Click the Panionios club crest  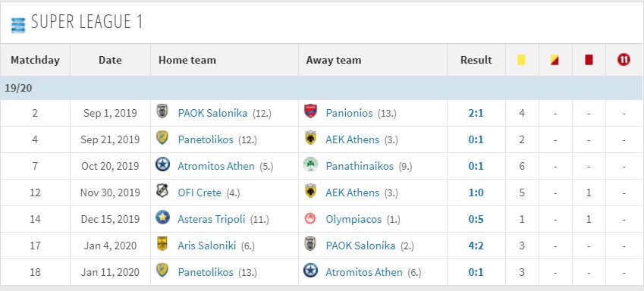click(310, 111)
